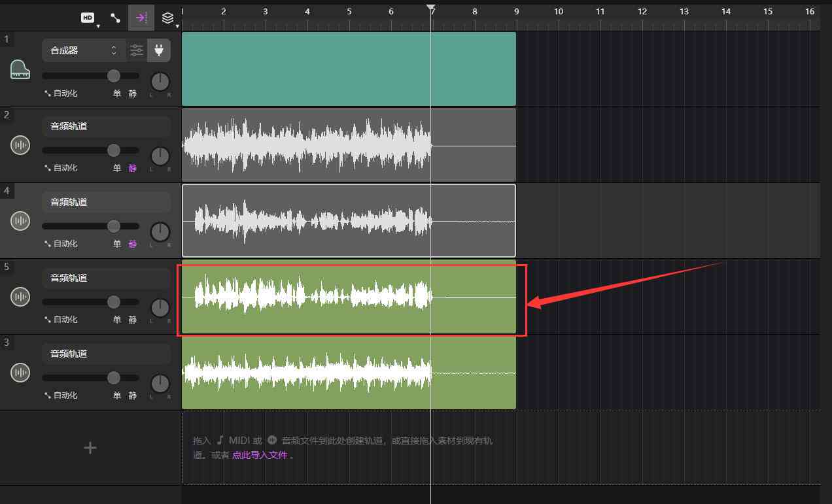Select track number 4 header
Screen dimensions: 832x504
7,191
